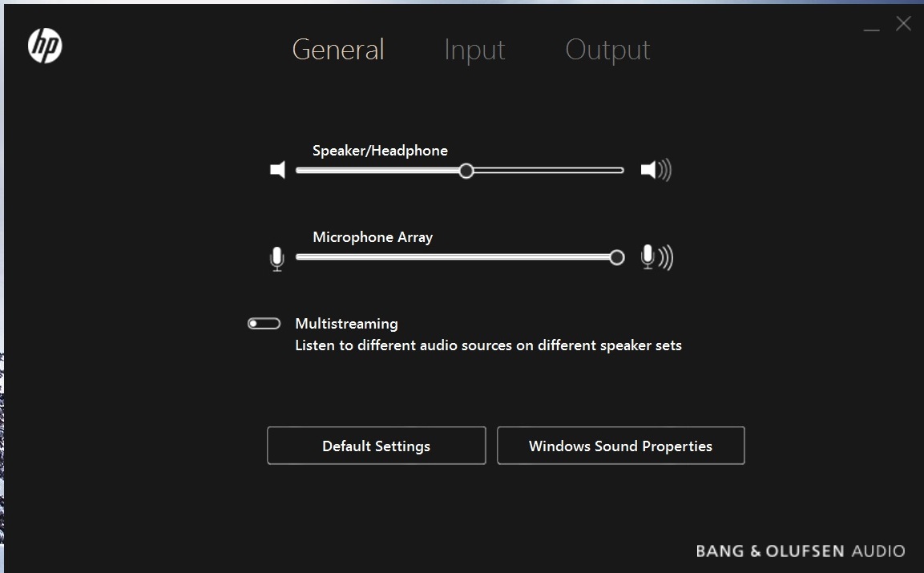Switch to the General tab

[x=338, y=50]
